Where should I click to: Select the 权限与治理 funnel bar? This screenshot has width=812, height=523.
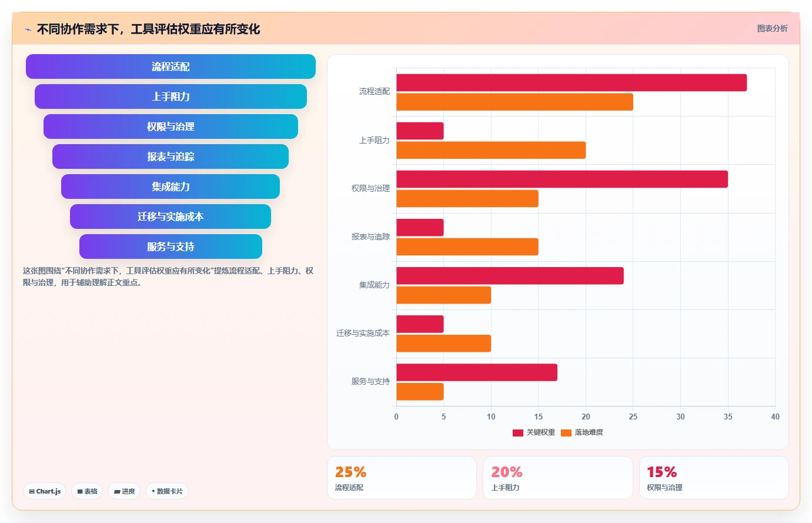pyautogui.click(x=171, y=126)
